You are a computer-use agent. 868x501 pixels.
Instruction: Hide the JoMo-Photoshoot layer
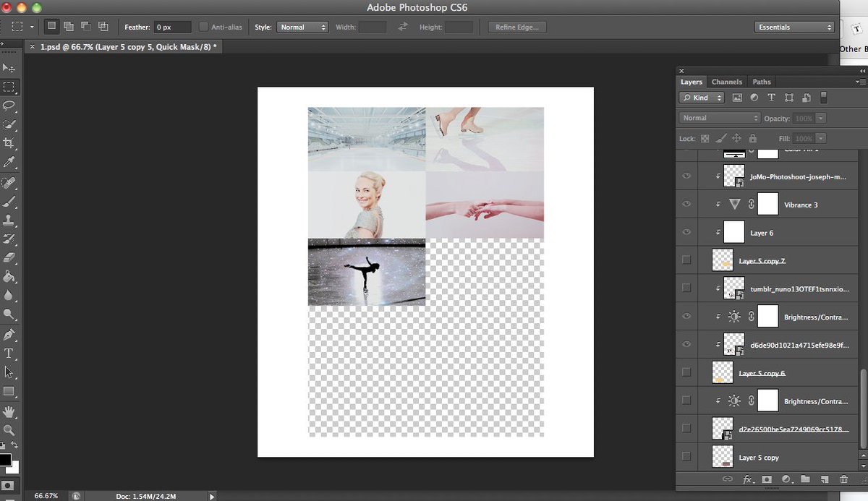[x=686, y=176]
